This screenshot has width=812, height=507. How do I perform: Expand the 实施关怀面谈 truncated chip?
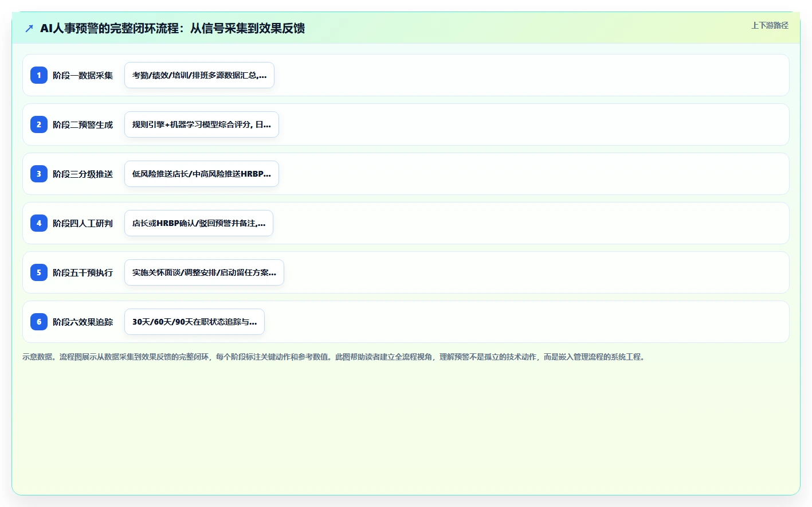click(x=204, y=272)
